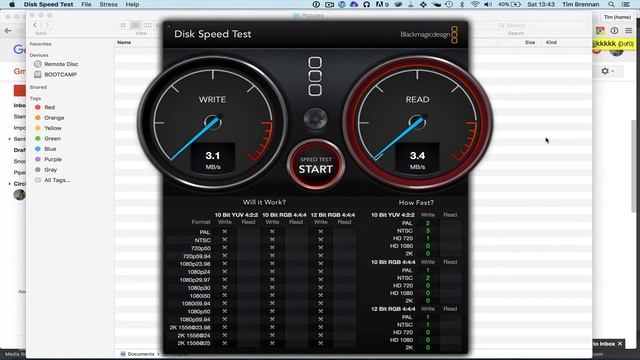Select the Gray tag
The image size is (640, 360).
coord(46,170)
